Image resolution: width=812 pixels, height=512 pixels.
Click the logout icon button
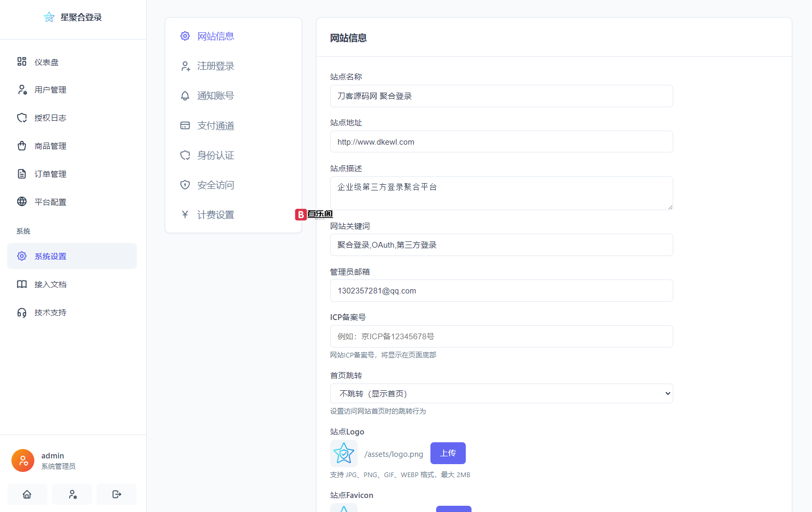[x=116, y=494]
